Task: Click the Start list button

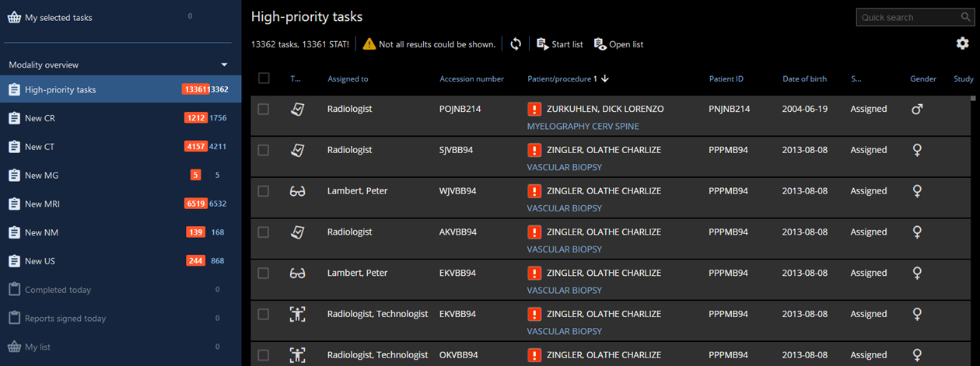Action: tap(559, 44)
